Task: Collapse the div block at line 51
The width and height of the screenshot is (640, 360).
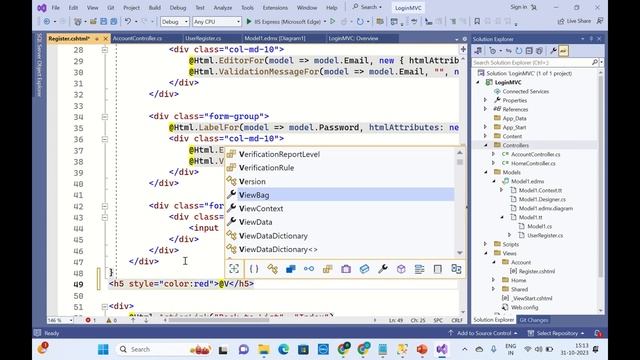Action: pyautogui.click(x=104, y=306)
